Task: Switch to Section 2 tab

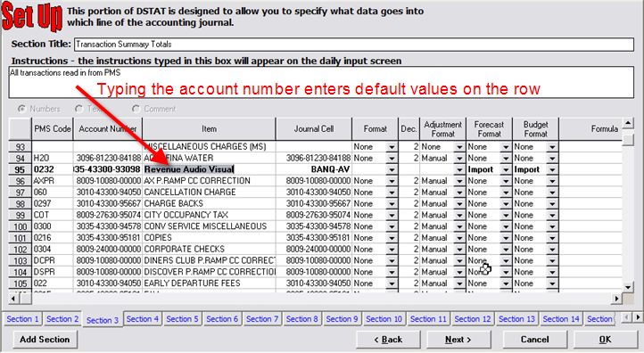Action: pyautogui.click(x=62, y=319)
